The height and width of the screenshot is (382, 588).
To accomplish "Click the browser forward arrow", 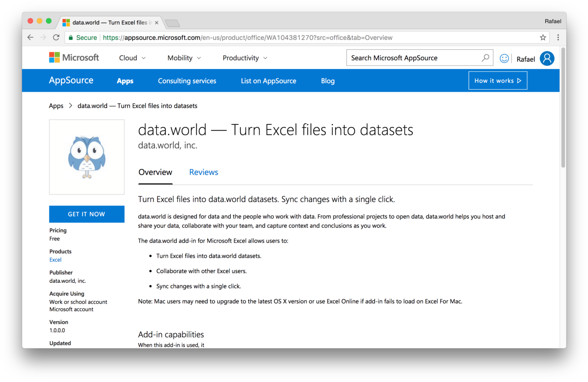I will (x=43, y=38).
